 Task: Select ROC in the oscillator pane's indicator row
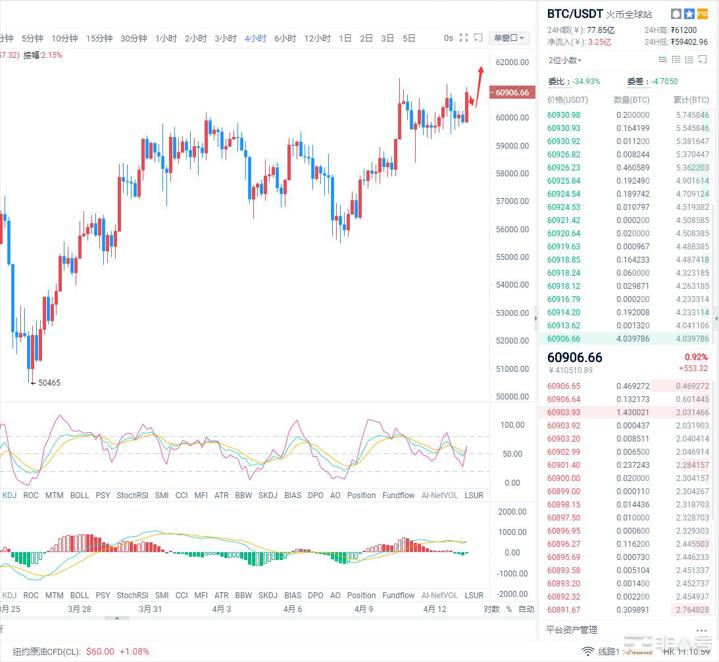pos(31,495)
